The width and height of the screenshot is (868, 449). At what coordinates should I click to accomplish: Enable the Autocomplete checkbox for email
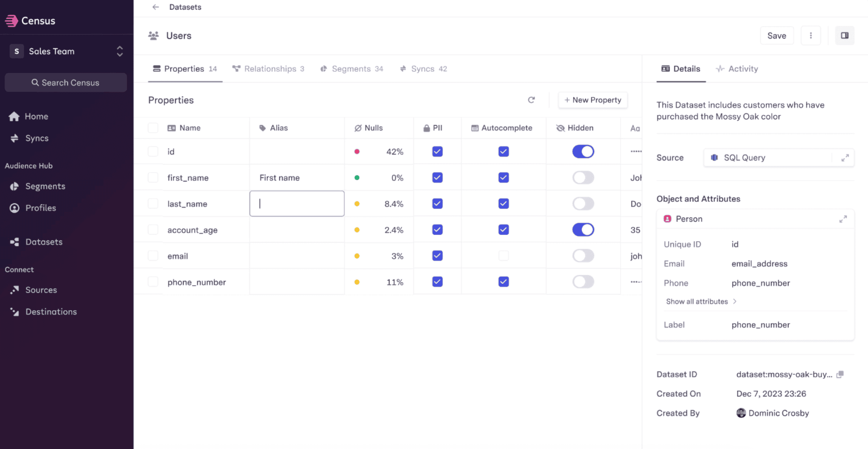click(504, 256)
